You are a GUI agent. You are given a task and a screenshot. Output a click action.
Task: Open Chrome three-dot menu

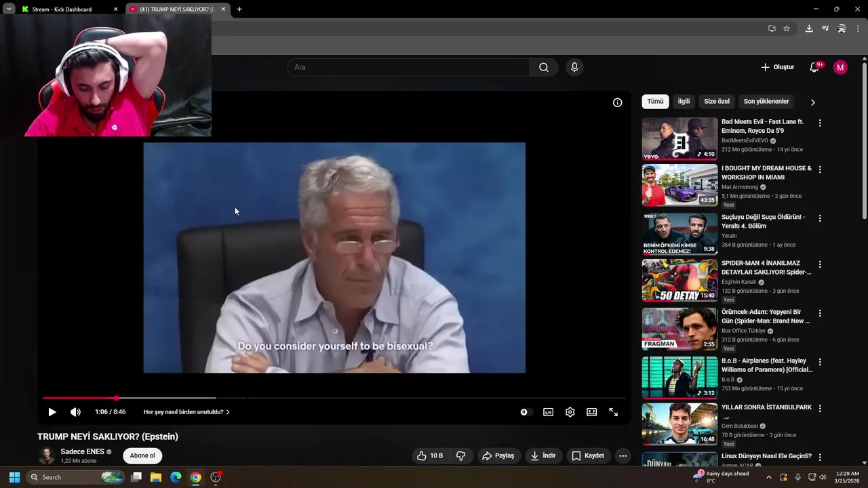pyautogui.click(x=859, y=28)
